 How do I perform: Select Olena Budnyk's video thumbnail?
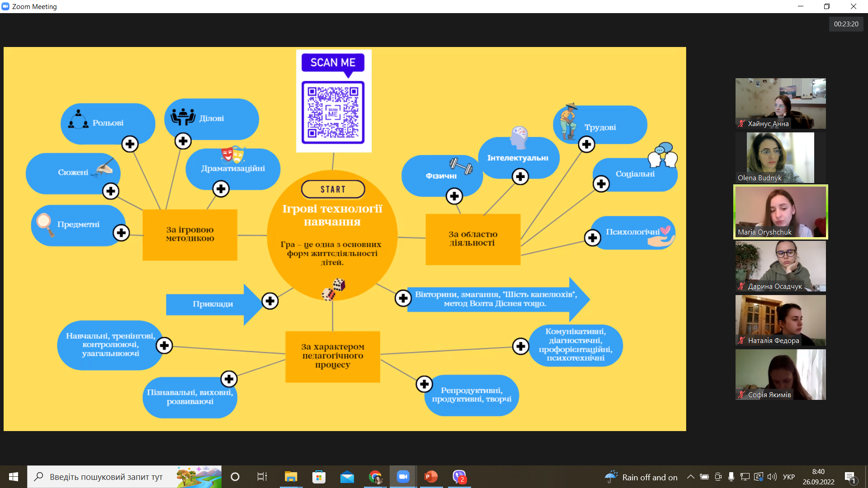click(780, 157)
